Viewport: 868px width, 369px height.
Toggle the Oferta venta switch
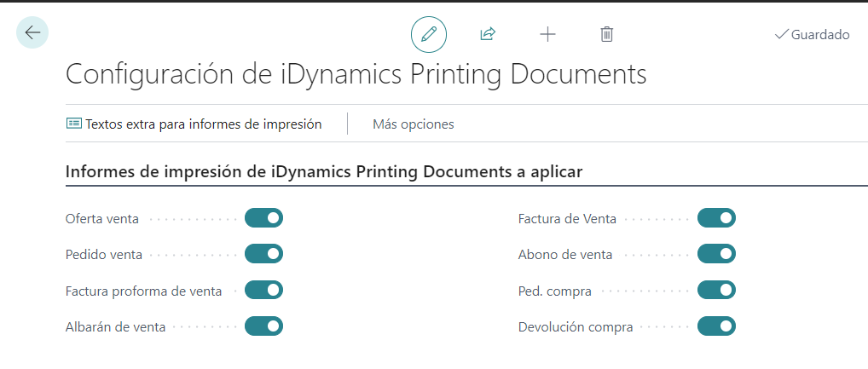coord(263,218)
